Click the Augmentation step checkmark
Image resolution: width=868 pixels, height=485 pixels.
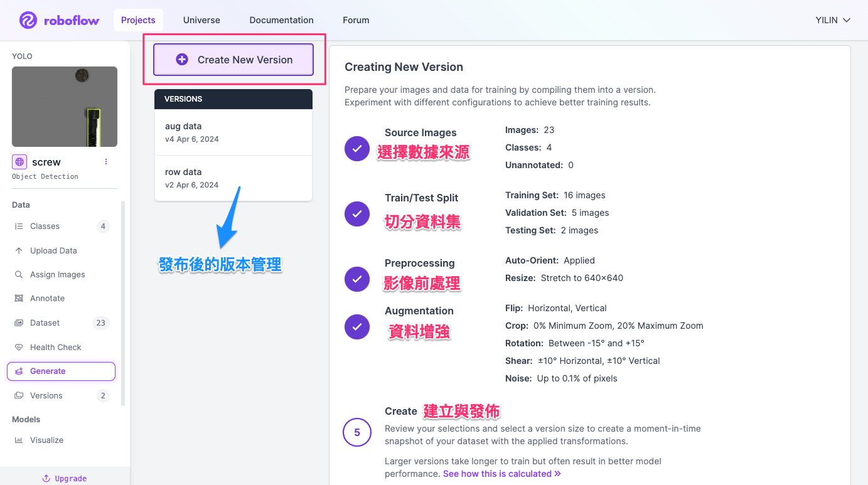click(x=357, y=327)
